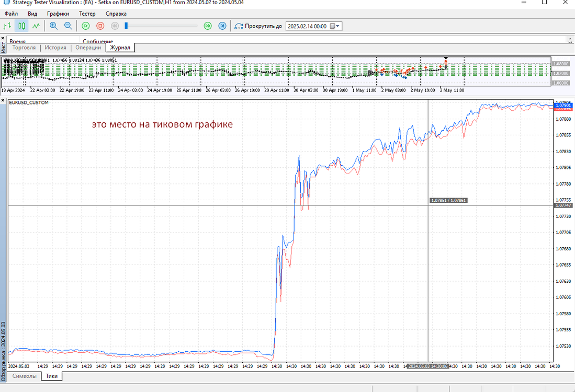
Task: Click the grayed-out step back button
Action: 115,26
